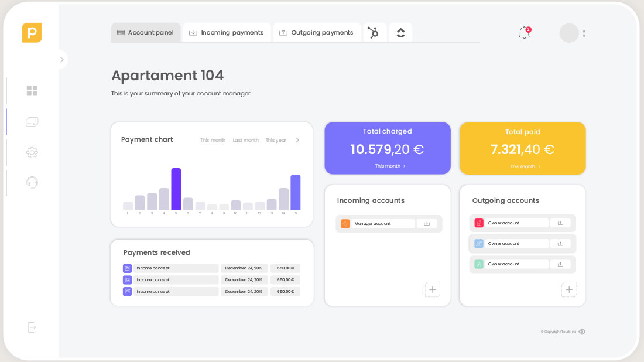
Task: Expand the sidebar with the arrow chevron
Action: coord(61,60)
